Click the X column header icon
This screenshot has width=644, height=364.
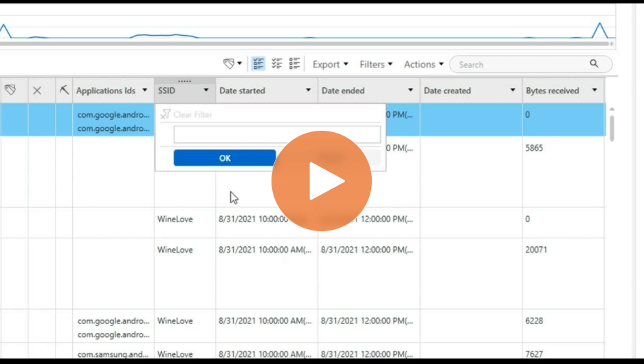pos(37,91)
